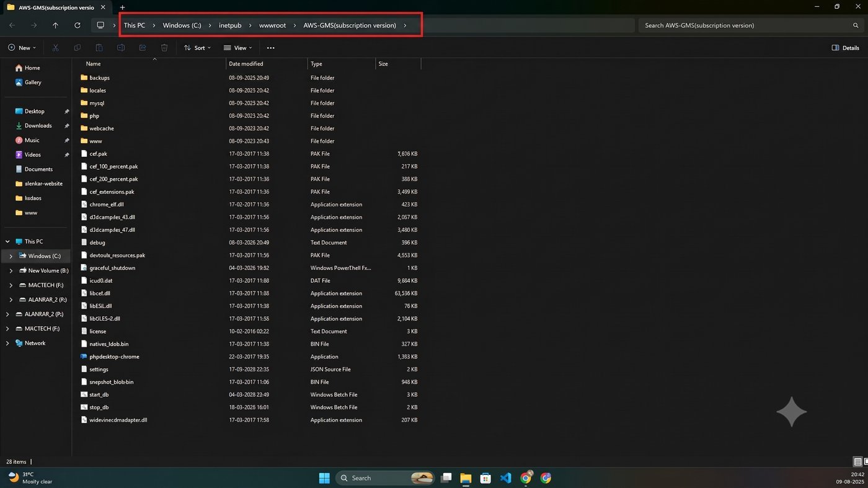
Task: Click the Delete trash icon
Action: click(x=164, y=48)
